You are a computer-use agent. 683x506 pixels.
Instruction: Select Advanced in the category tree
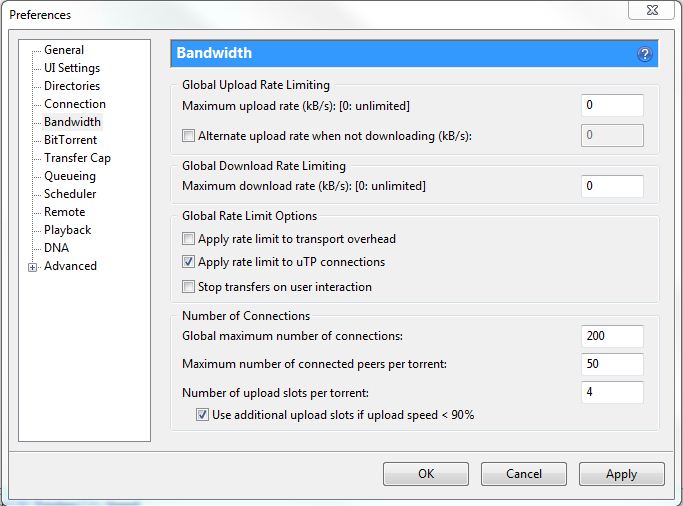70,266
